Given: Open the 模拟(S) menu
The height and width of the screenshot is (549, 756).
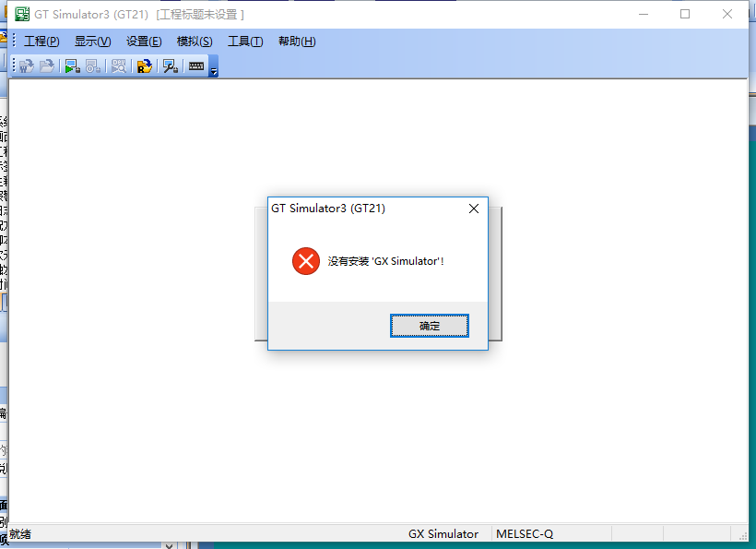Looking at the screenshot, I should pos(195,42).
